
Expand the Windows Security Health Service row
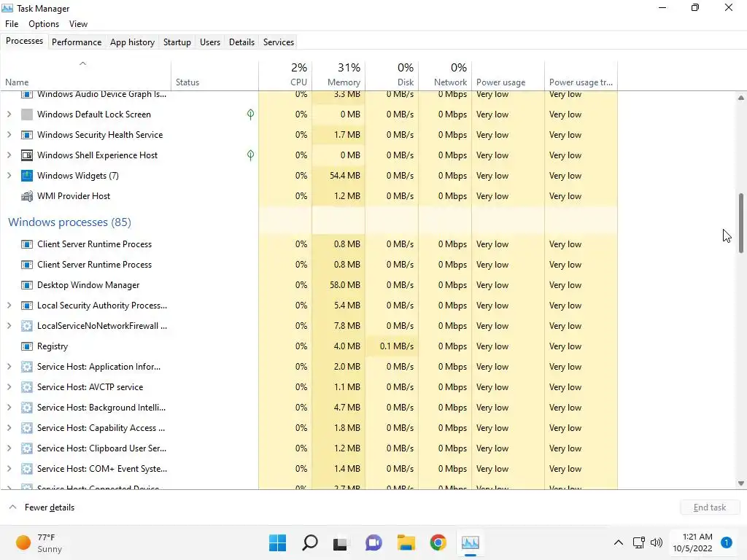(x=9, y=135)
